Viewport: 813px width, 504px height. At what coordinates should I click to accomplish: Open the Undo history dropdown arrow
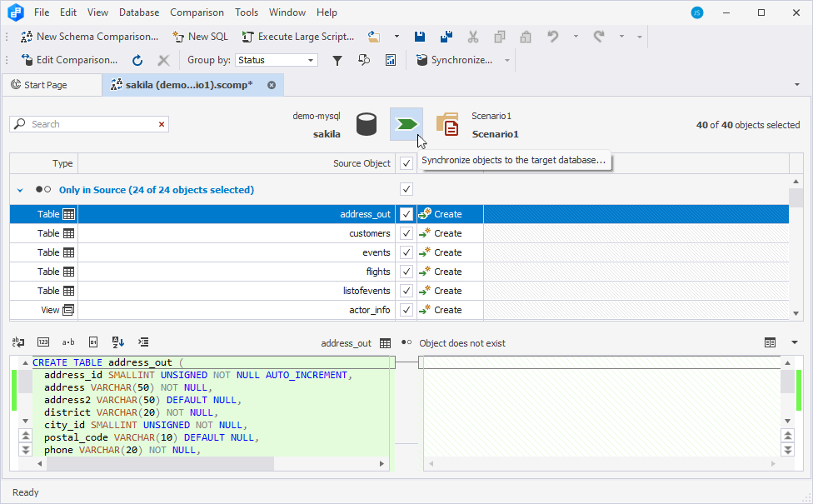click(x=576, y=37)
